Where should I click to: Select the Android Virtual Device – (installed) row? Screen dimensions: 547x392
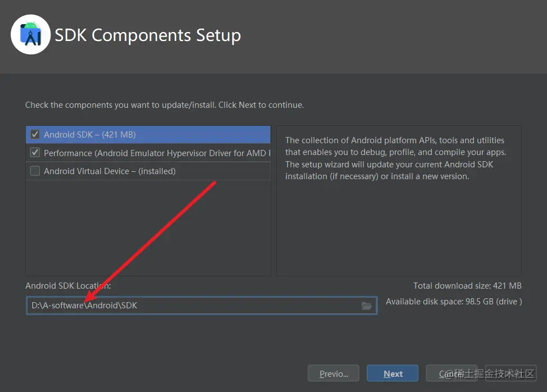point(148,171)
